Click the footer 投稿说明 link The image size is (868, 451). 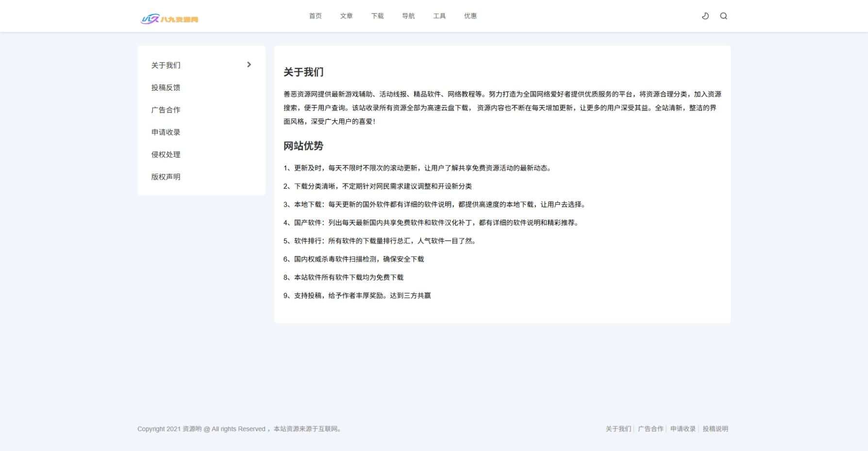(x=715, y=429)
